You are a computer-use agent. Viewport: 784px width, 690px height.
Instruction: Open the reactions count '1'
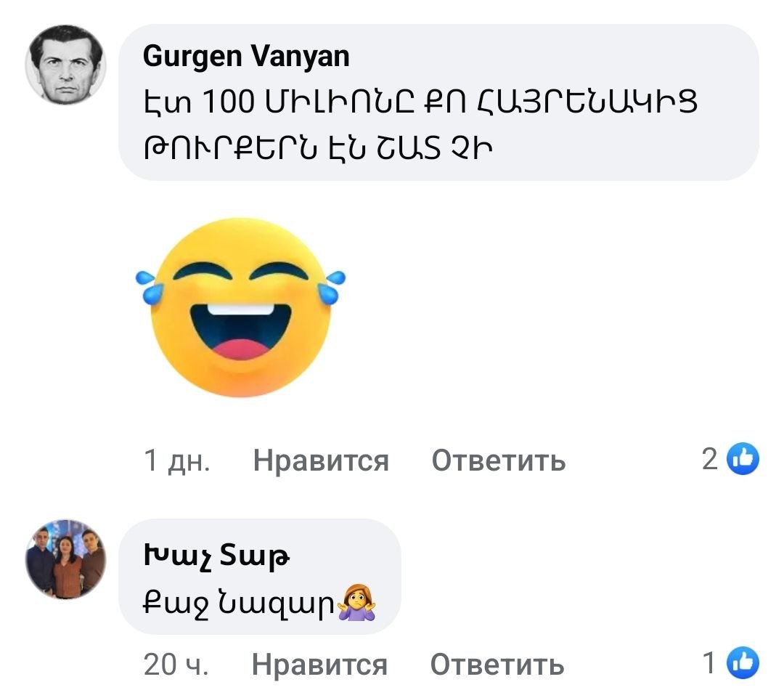tap(709, 663)
